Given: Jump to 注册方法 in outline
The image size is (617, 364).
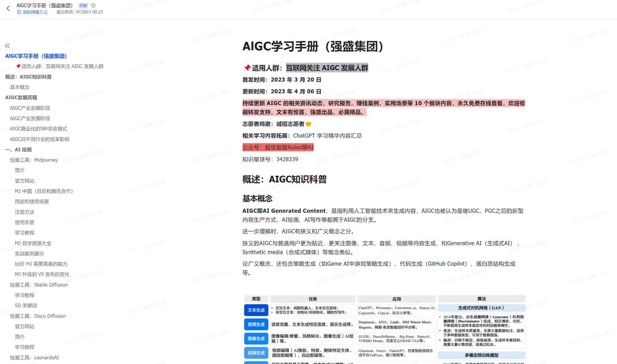Looking at the screenshot, I should [x=25, y=212].
